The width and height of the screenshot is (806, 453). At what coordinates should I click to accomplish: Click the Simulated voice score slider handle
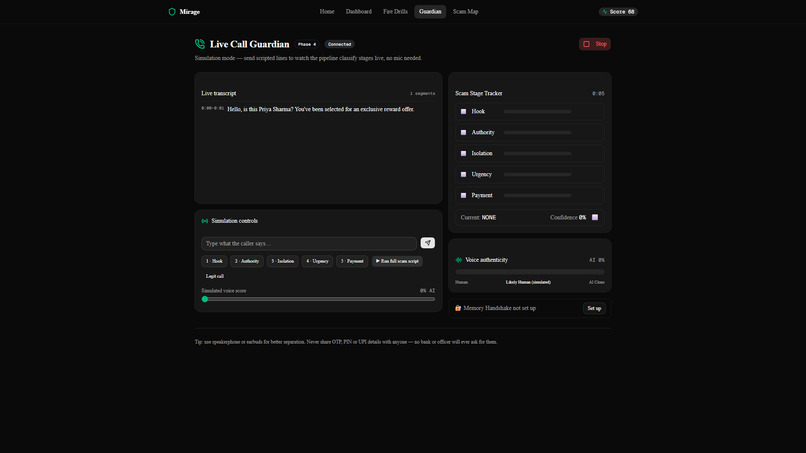(205, 299)
